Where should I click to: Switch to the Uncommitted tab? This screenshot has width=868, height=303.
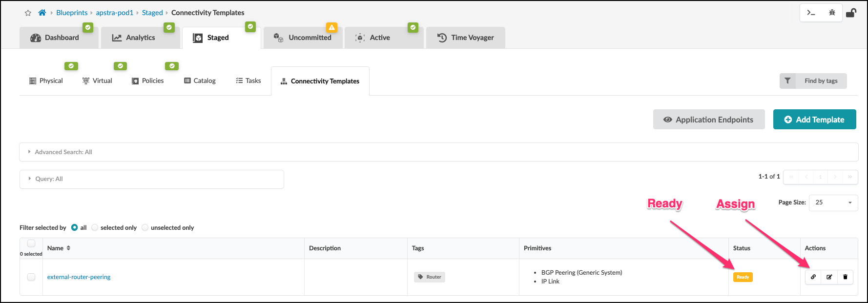pos(303,38)
